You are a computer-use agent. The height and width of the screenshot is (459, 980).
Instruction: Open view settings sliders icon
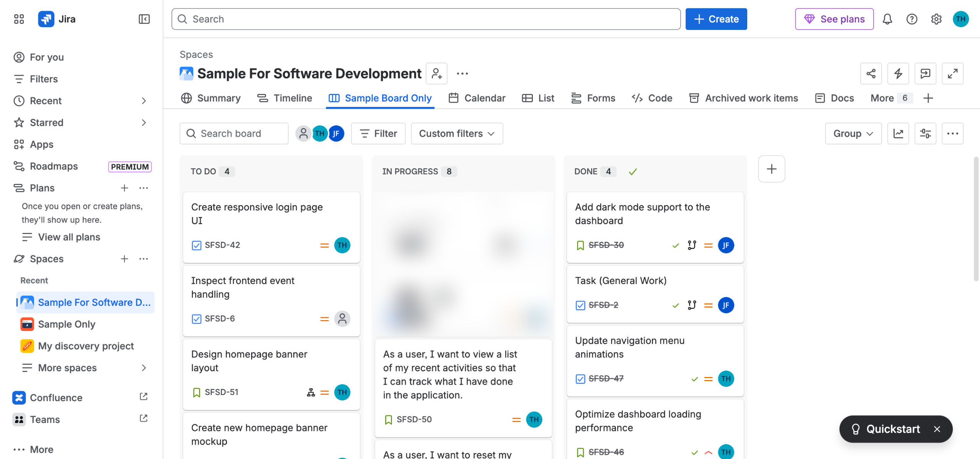(925, 133)
